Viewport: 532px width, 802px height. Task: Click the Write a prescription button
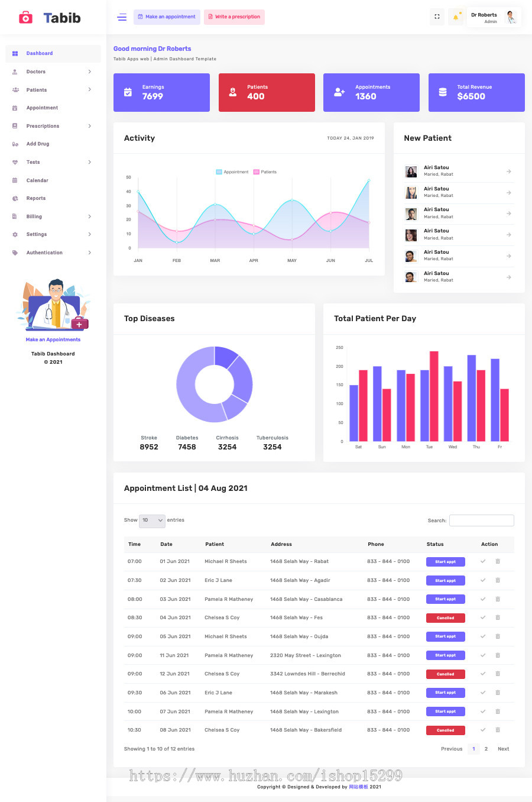click(234, 17)
